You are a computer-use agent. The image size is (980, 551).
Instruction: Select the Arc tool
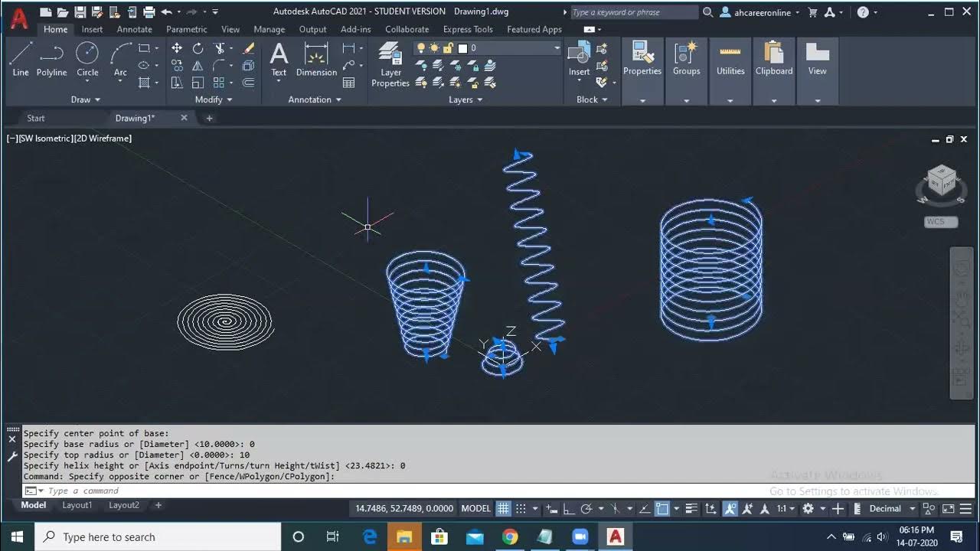click(x=120, y=59)
